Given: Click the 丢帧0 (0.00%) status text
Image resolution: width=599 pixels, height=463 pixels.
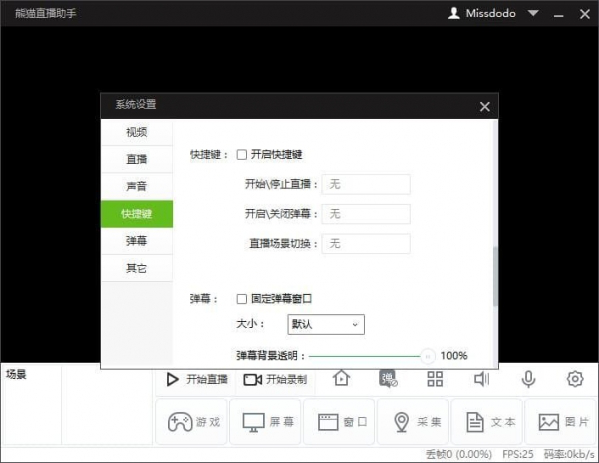Looking at the screenshot, I should pos(459,454).
